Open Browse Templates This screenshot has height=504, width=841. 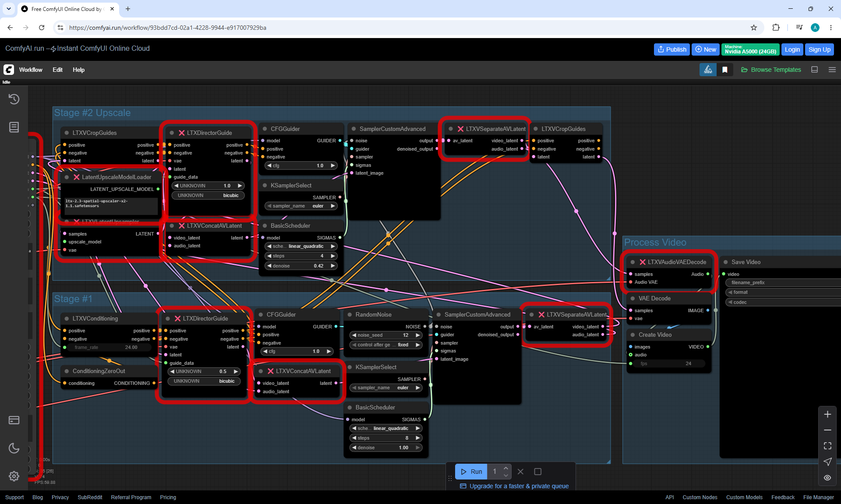point(771,70)
